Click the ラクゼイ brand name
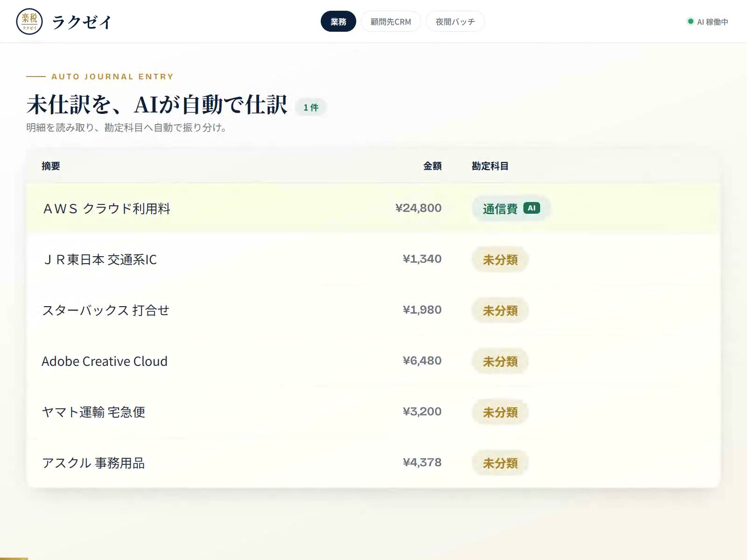Screen dimensions: 747x560 (82, 22)
